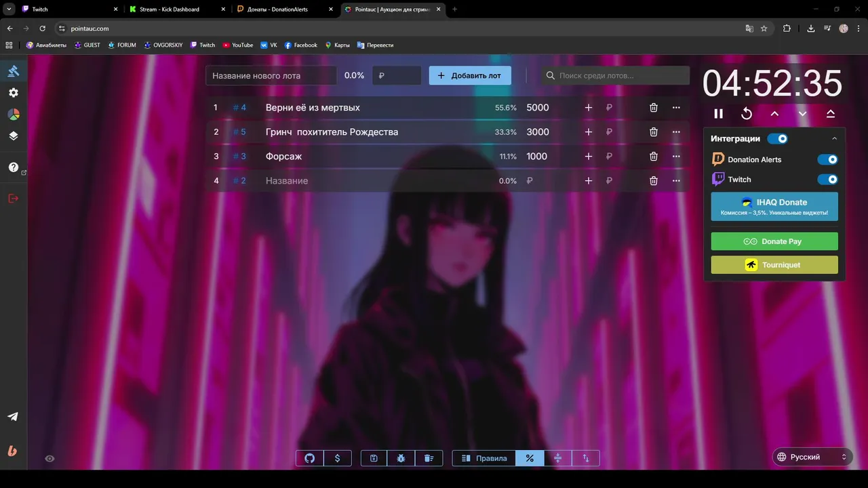868x488 pixels.
Task: Delete the Гринч похититель Рождества lot
Action: 654,132
